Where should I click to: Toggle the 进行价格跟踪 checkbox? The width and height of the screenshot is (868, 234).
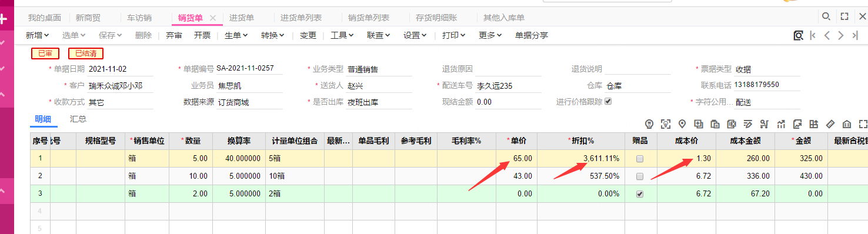pos(608,101)
